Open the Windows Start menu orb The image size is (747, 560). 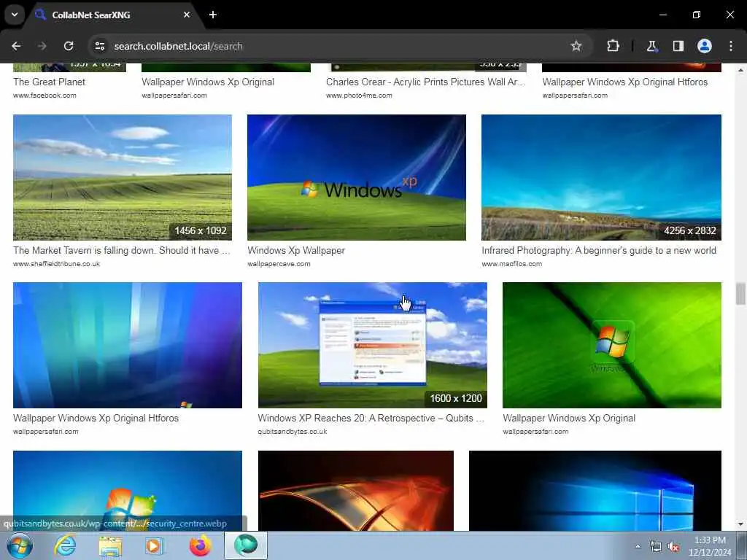click(x=20, y=545)
